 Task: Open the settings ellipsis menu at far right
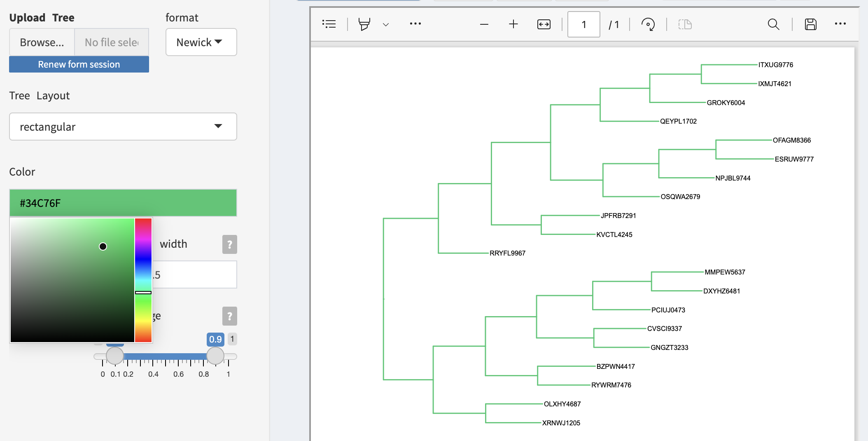(x=840, y=24)
